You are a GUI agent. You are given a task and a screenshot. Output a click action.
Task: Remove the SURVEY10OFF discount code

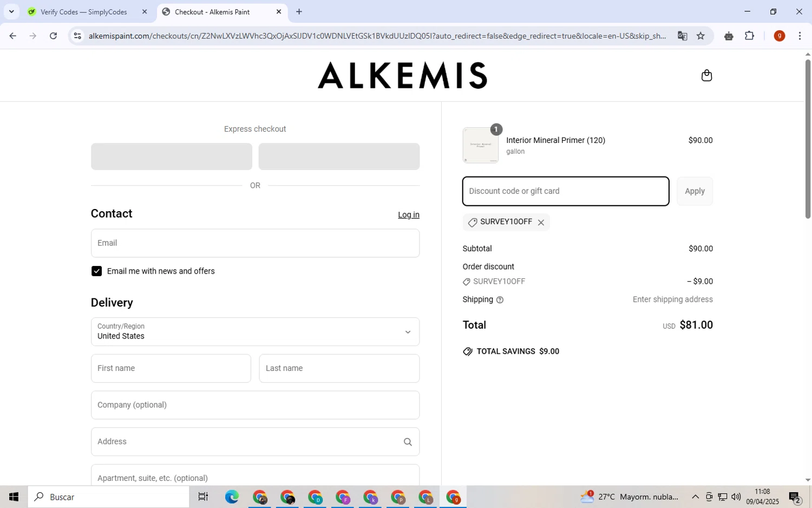pos(541,223)
